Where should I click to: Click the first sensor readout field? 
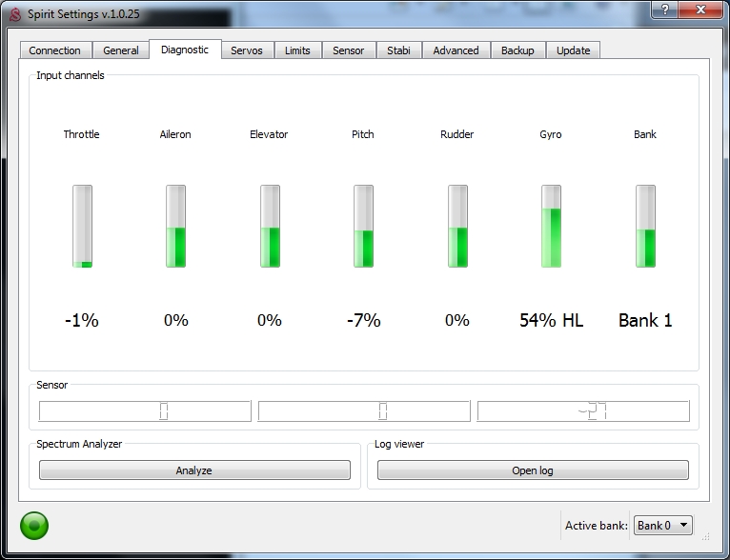(x=145, y=411)
